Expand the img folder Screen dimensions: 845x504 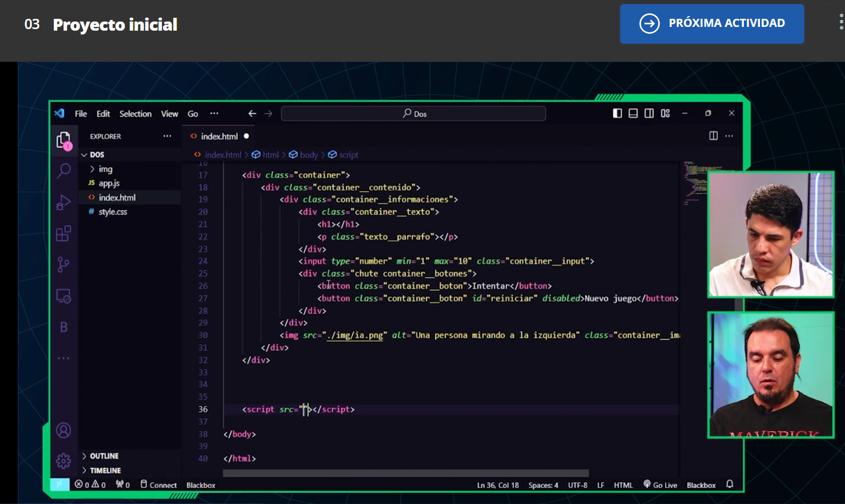130,169
